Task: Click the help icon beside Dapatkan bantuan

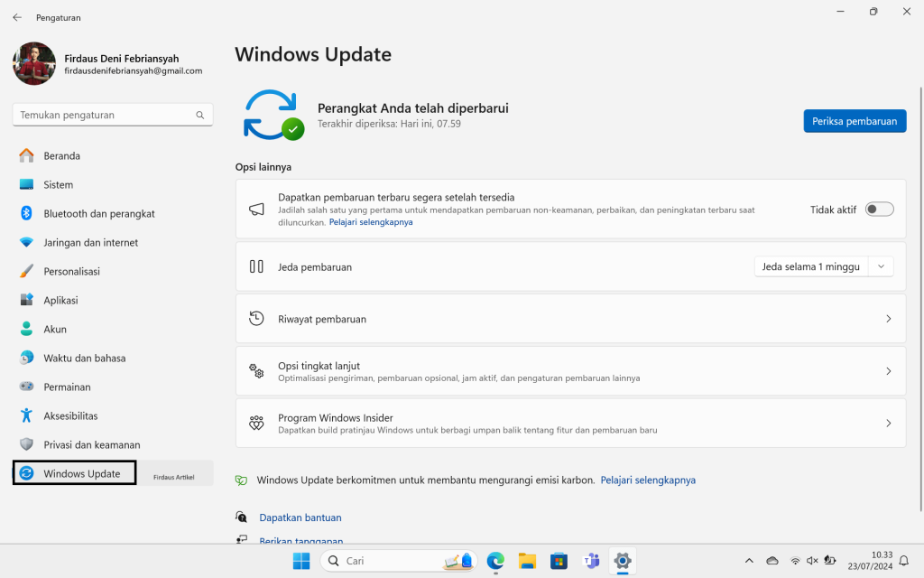Action: click(241, 517)
